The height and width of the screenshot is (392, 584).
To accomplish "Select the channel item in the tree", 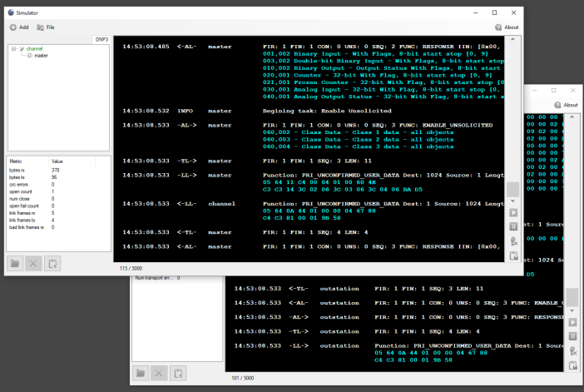I will pos(34,49).
